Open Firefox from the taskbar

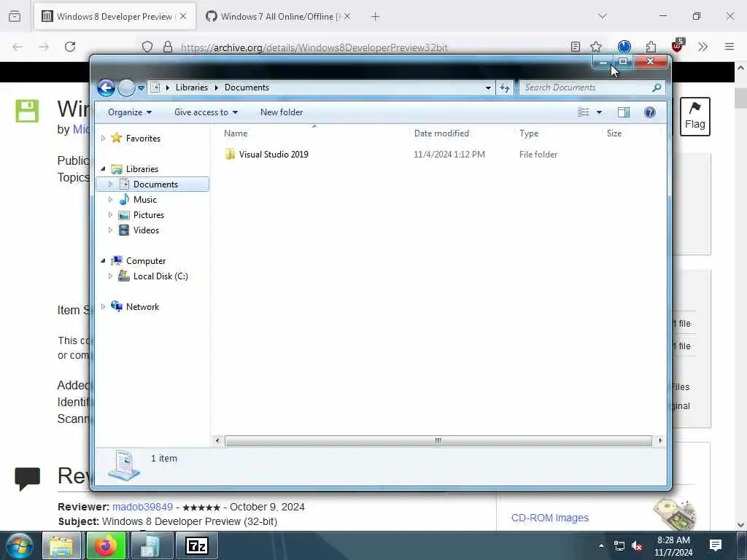point(106,545)
